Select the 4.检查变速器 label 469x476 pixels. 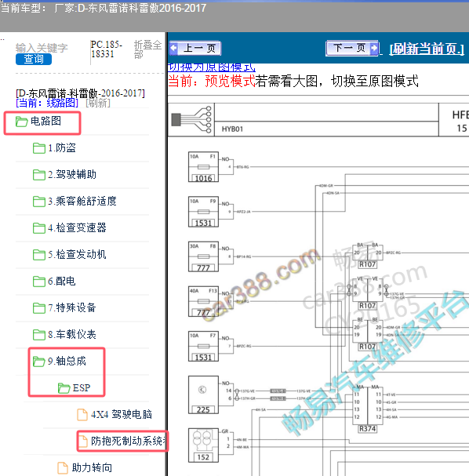77,227
